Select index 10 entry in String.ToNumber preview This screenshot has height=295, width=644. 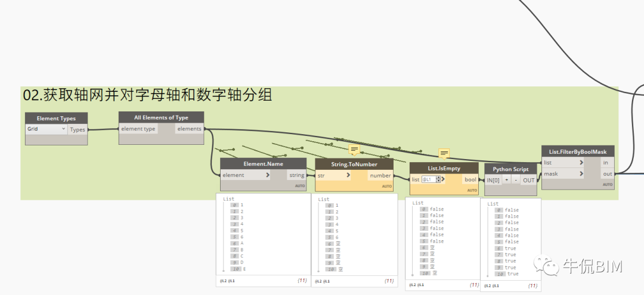341,269
